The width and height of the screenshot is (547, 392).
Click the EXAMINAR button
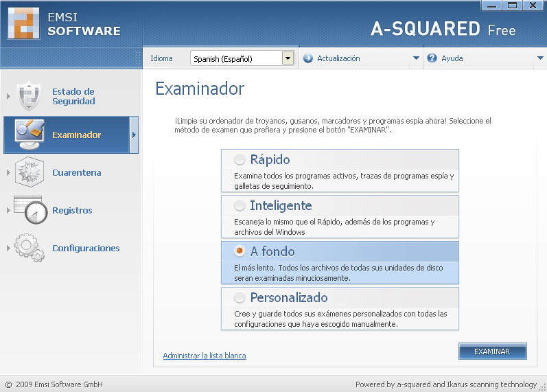tap(492, 351)
